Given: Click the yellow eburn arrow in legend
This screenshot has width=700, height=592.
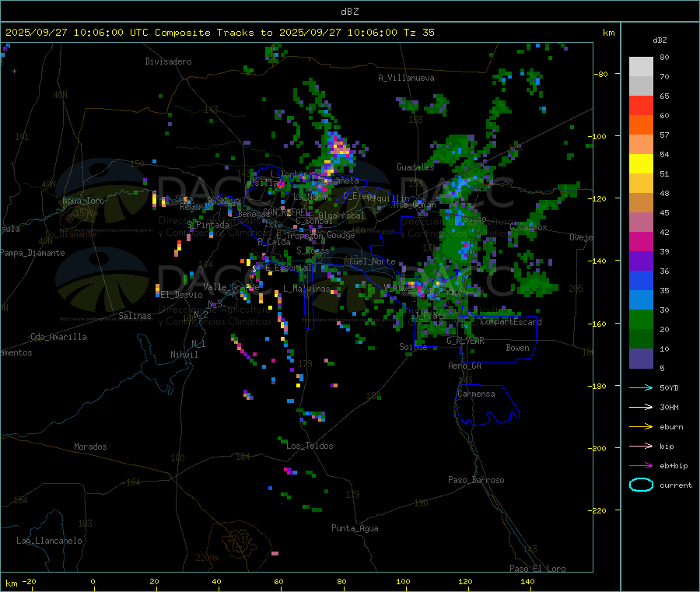Looking at the screenshot, I should click(641, 426).
